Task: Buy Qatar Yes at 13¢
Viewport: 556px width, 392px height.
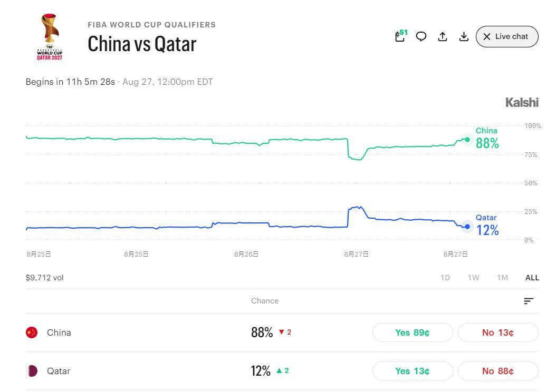Action: (x=413, y=371)
